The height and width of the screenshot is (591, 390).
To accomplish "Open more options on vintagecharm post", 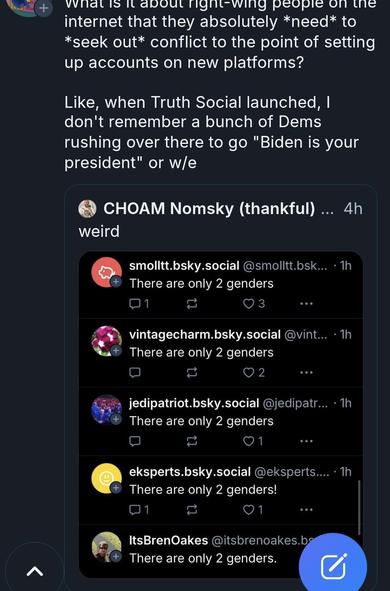I will [x=306, y=372].
